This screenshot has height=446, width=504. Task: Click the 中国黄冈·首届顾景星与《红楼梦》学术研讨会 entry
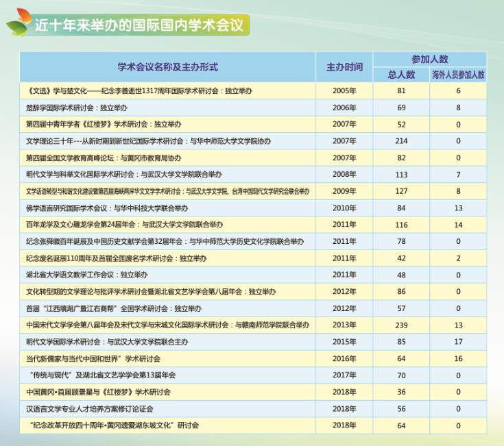(99, 392)
